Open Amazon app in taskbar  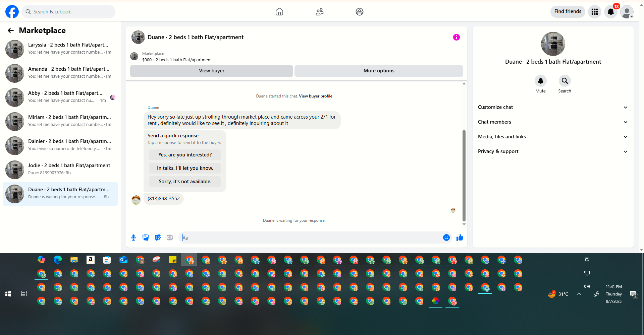(90, 260)
